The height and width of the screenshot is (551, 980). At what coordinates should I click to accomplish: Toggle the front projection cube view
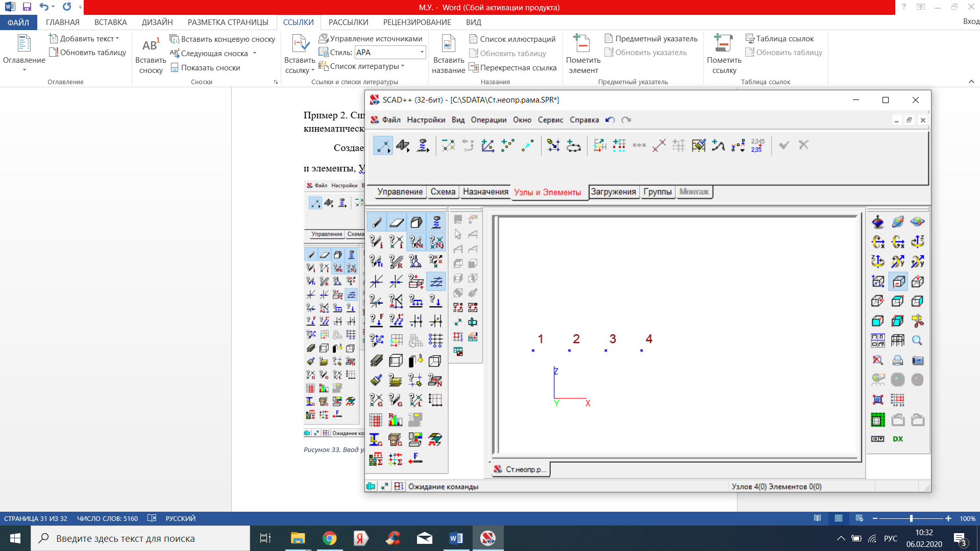pos(898,281)
